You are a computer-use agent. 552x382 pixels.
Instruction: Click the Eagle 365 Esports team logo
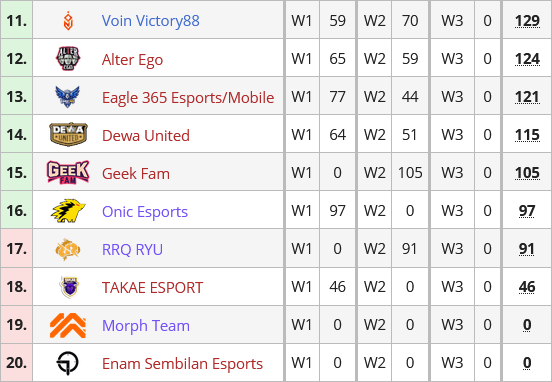point(68,96)
